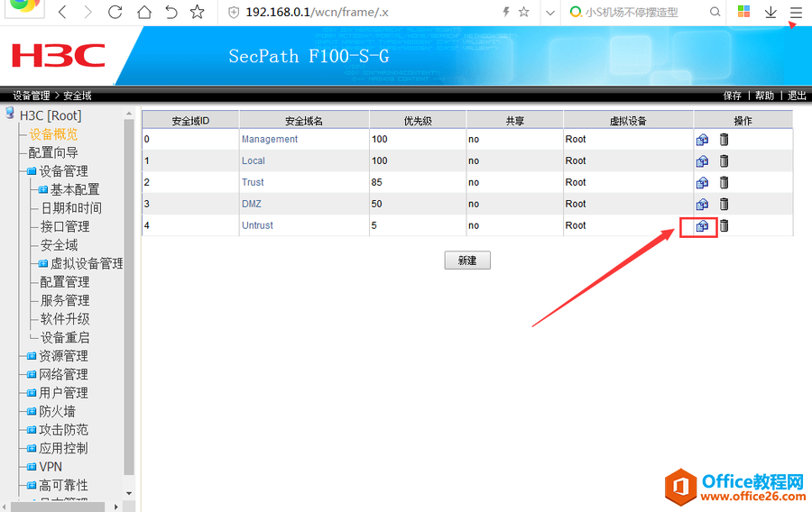
Task: Reload the current page
Action: coord(115,12)
